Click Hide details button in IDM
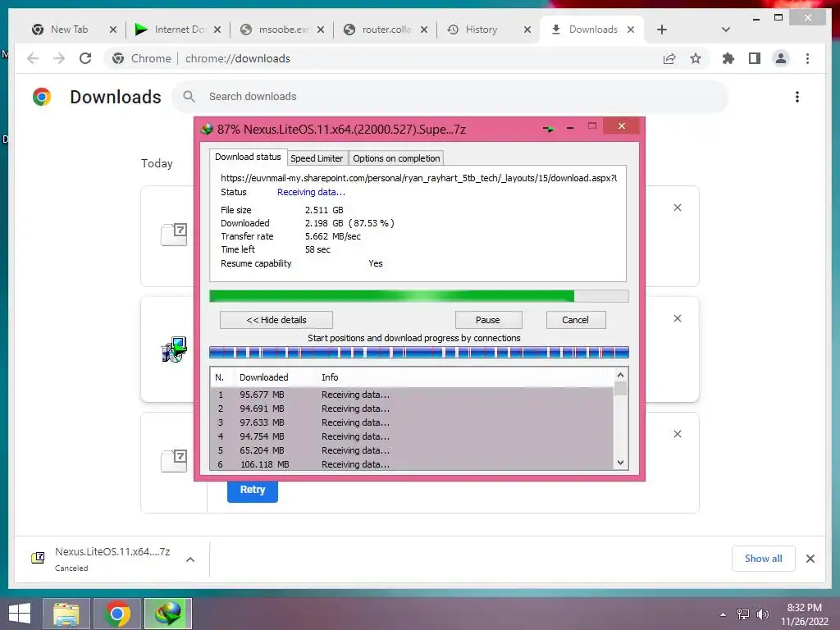Screen dimensions: 840x630 [x=276, y=320]
